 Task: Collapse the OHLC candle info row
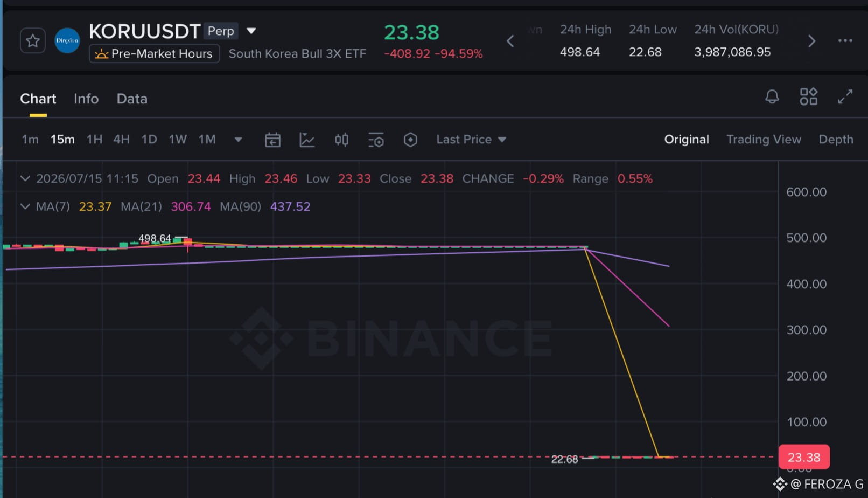(25, 178)
